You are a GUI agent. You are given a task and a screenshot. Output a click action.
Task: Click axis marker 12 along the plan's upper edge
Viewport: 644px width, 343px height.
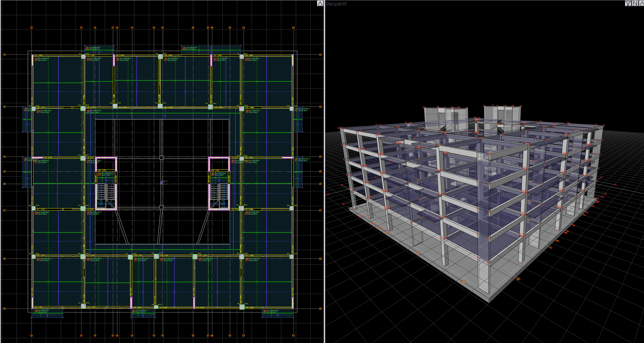click(x=32, y=27)
